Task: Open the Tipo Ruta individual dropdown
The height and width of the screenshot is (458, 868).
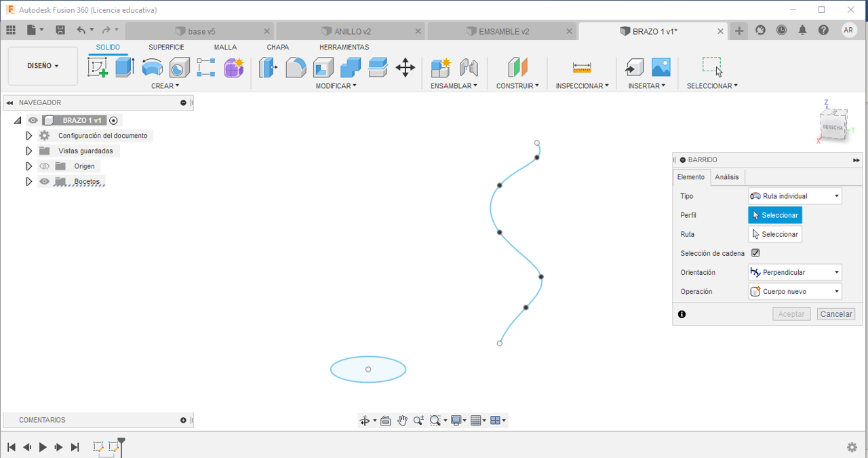Action: [795, 196]
